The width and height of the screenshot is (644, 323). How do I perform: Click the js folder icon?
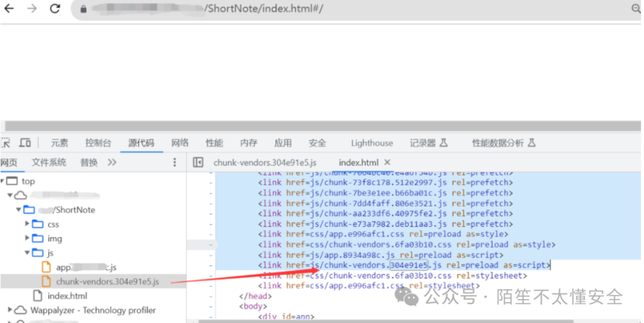(38, 253)
